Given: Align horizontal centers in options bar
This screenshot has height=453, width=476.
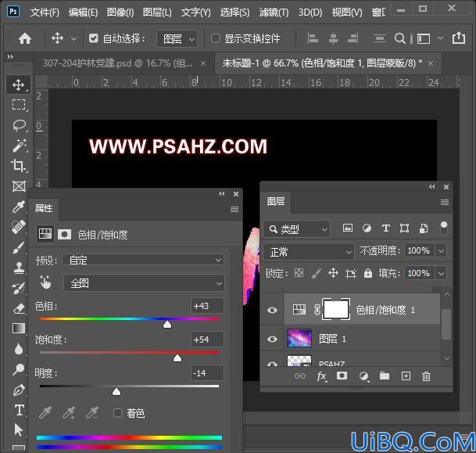Looking at the screenshot, I should (x=333, y=38).
